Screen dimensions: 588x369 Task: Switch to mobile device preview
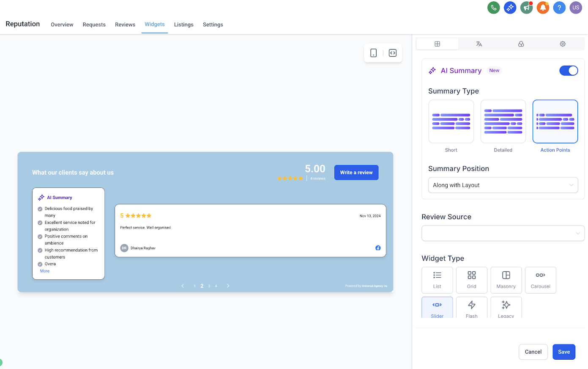[x=374, y=53]
